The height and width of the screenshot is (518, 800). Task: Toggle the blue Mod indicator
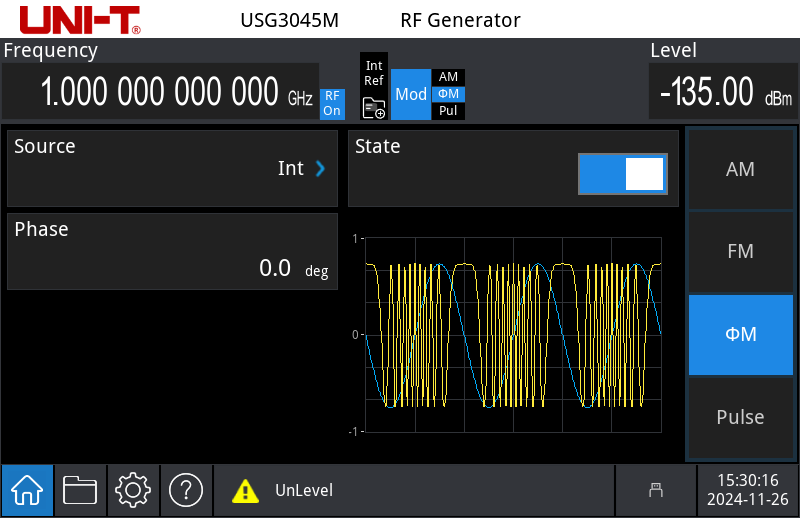[411, 95]
